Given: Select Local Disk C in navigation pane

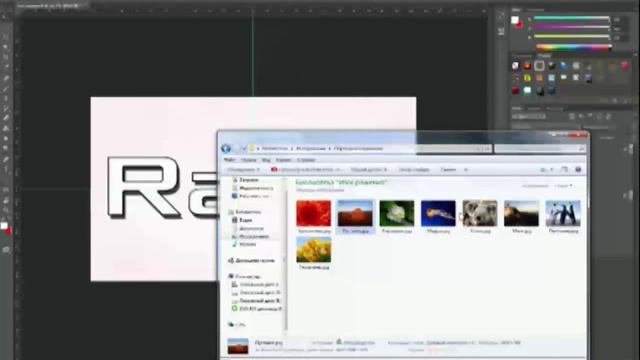Looking at the screenshot, I should 256,284.
